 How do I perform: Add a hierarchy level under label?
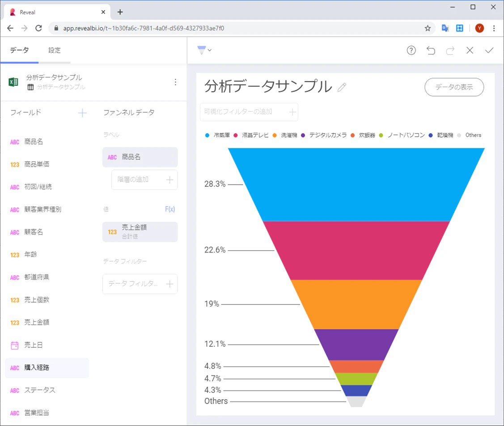144,180
